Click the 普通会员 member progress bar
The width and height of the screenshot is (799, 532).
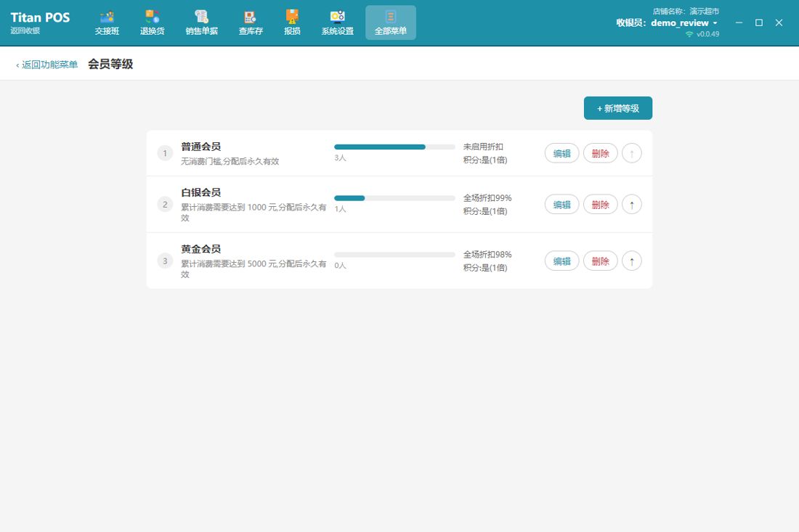click(x=394, y=147)
